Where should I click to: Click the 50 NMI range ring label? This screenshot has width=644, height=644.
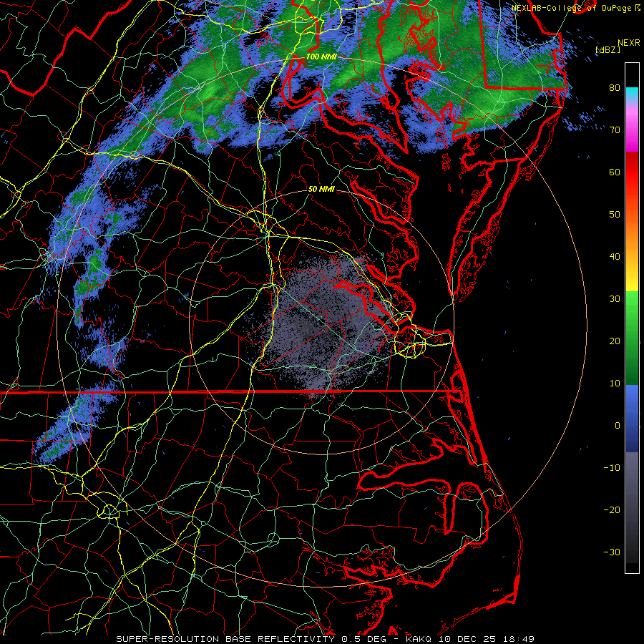point(321,190)
